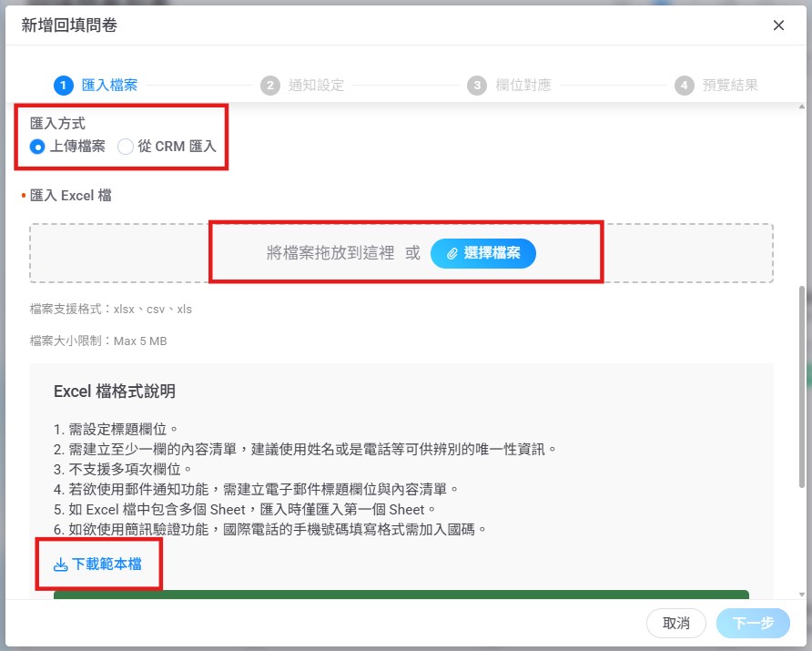This screenshot has height=651, width=812.
Task: Jump to the 預覽結果 step
Action: (x=730, y=86)
